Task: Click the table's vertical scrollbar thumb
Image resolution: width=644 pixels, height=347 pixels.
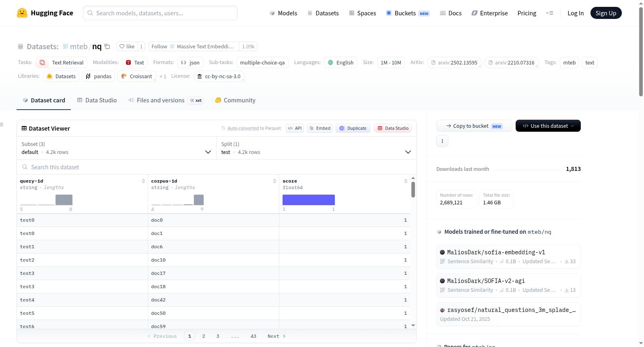Action: (413, 189)
